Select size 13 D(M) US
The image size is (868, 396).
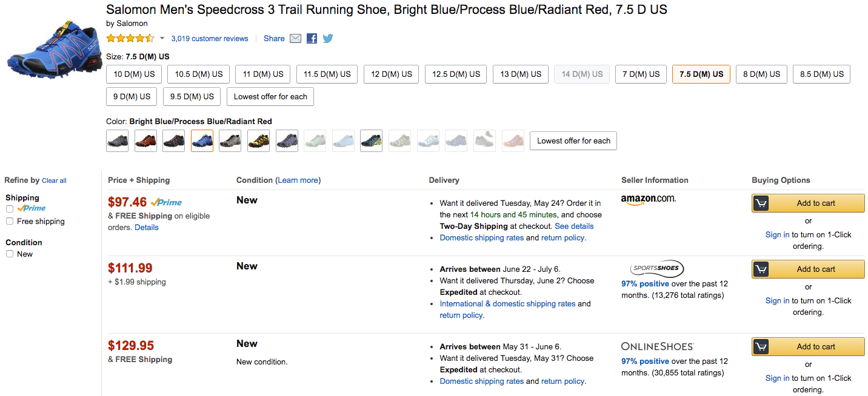click(521, 74)
